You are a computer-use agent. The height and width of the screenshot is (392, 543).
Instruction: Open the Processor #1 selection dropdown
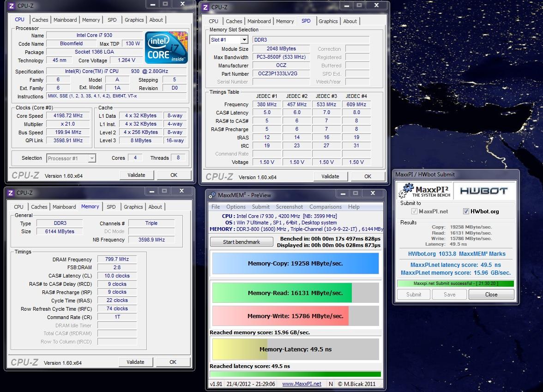pos(92,158)
